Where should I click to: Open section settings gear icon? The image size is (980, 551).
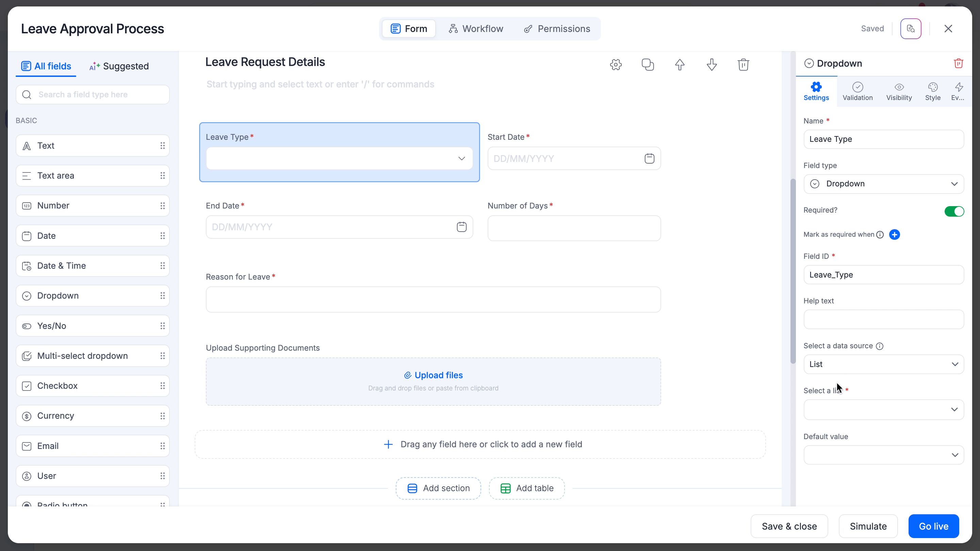coord(616,65)
